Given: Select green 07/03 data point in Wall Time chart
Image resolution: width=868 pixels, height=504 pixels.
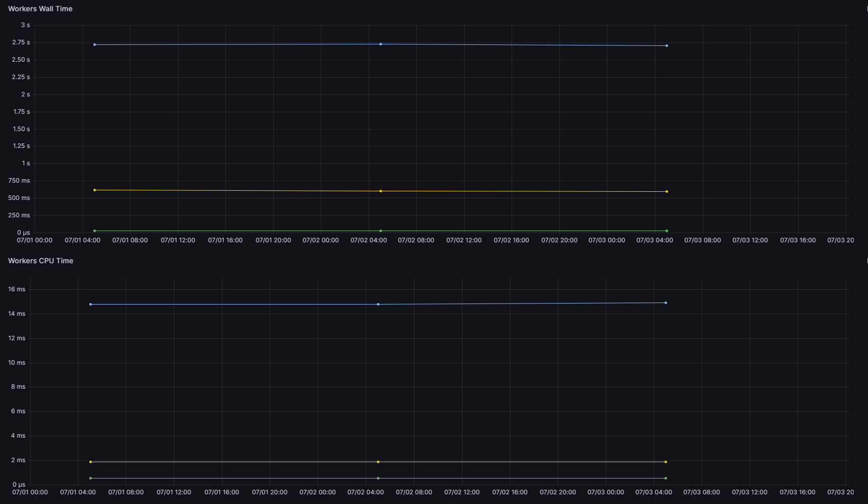Looking at the screenshot, I should [x=667, y=231].
